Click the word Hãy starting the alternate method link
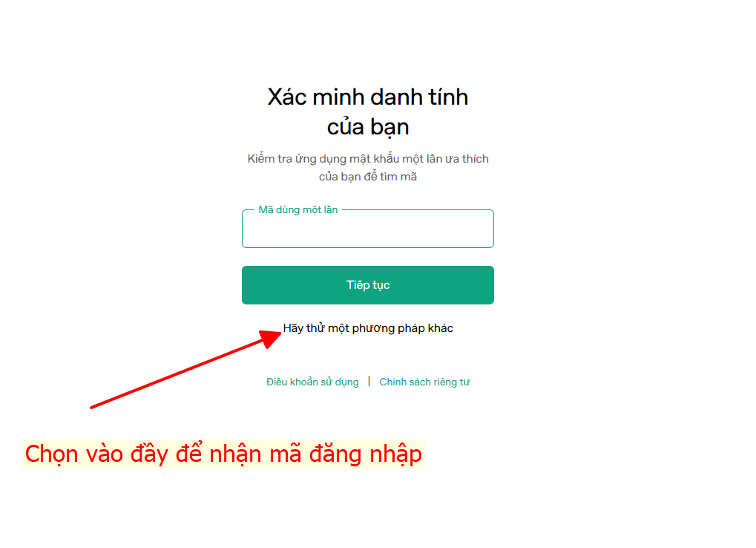The image size is (756, 548). click(292, 328)
